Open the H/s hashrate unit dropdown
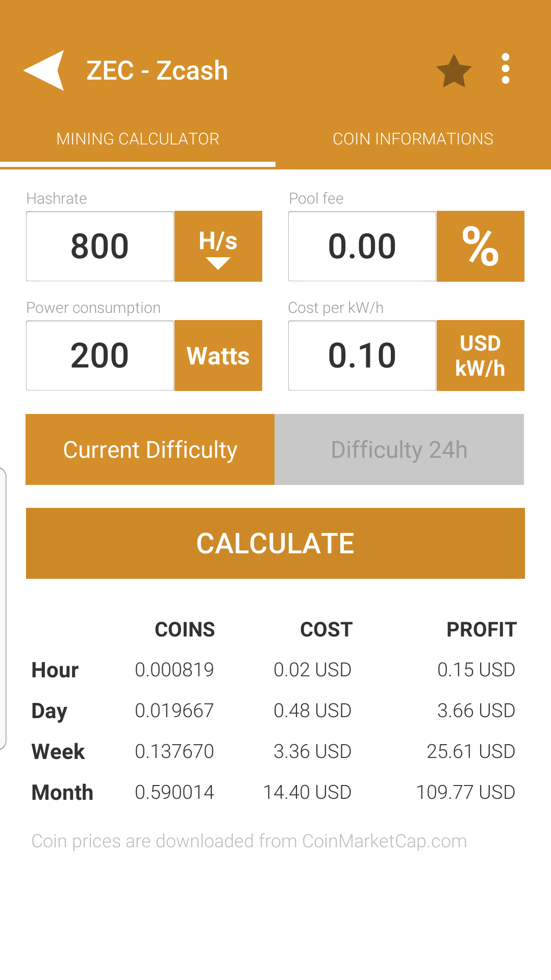551x980 pixels. (x=218, y=246)
